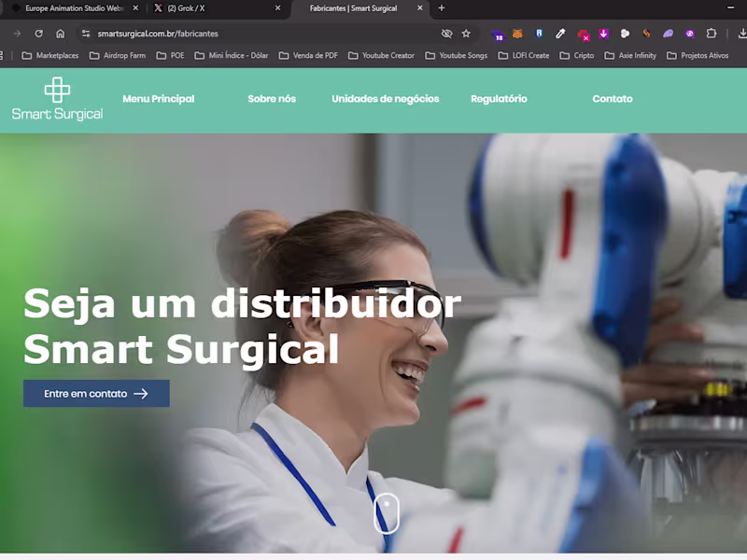This screenshot has width=747, height=560.
Task: Open the white blob extension icon
Action: [625, 34]
